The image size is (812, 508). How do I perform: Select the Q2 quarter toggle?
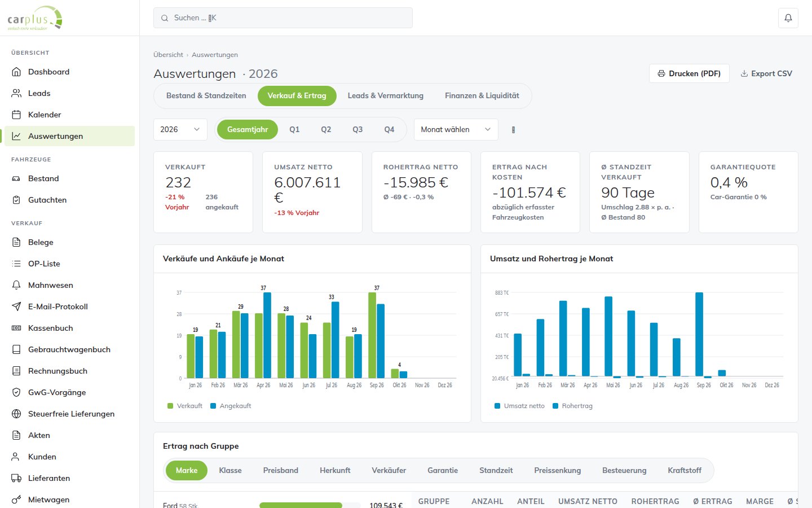click(x=326, y=129)
